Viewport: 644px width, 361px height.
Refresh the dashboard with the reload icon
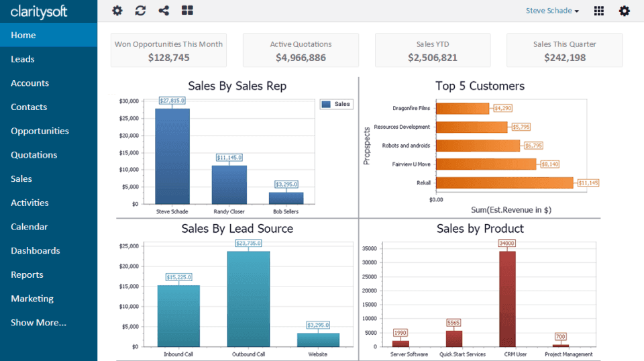point(140,11)
